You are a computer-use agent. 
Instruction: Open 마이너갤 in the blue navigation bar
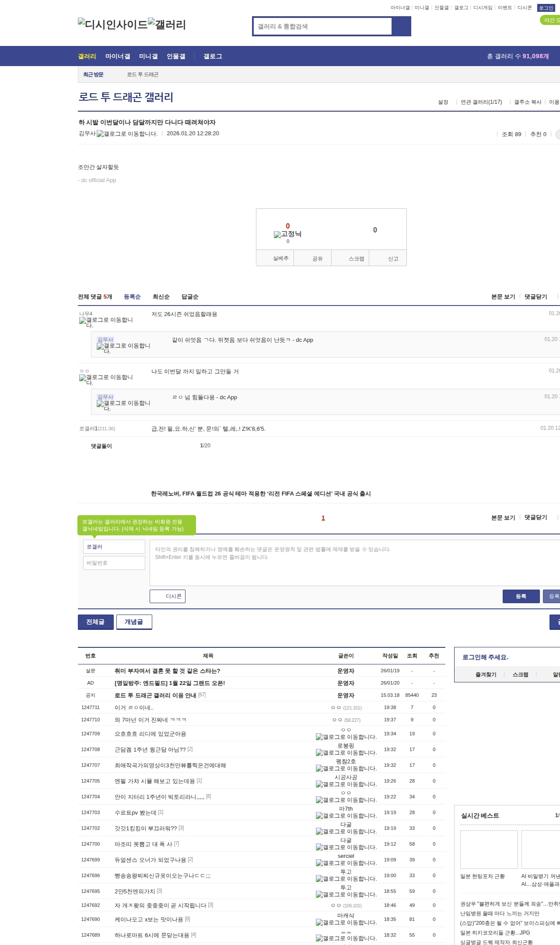[118, 56]
